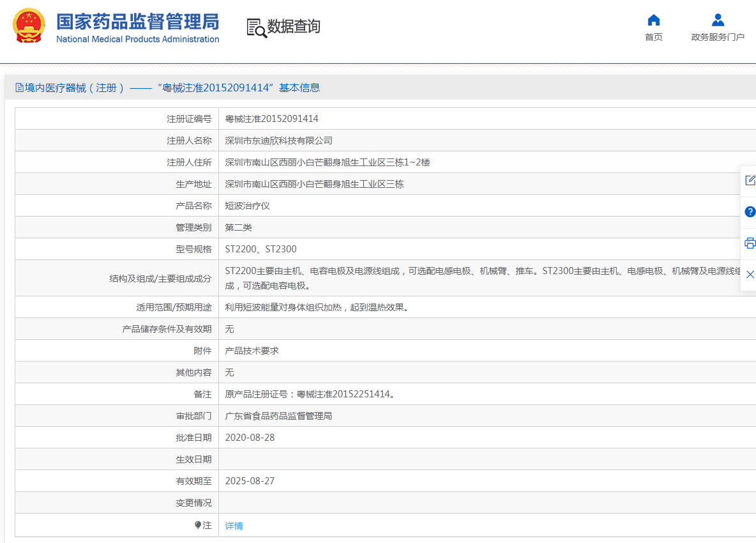Click the 有效期至 label cell
This screenshot has height=543, width=756.
click(x=117, y=481)
